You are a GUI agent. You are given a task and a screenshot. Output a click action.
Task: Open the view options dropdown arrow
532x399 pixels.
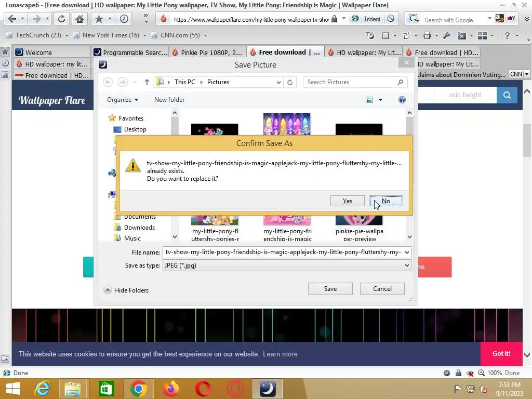coord(380,100)
